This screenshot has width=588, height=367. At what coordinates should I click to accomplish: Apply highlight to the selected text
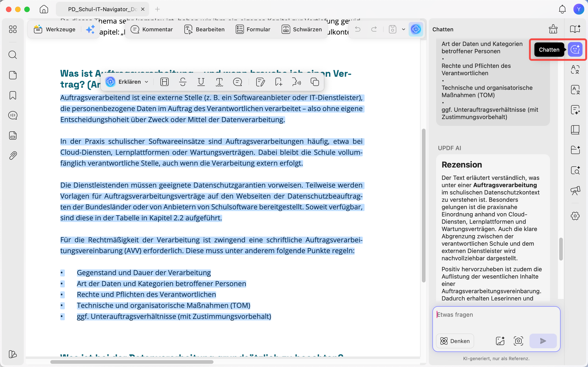pos(165,82)
